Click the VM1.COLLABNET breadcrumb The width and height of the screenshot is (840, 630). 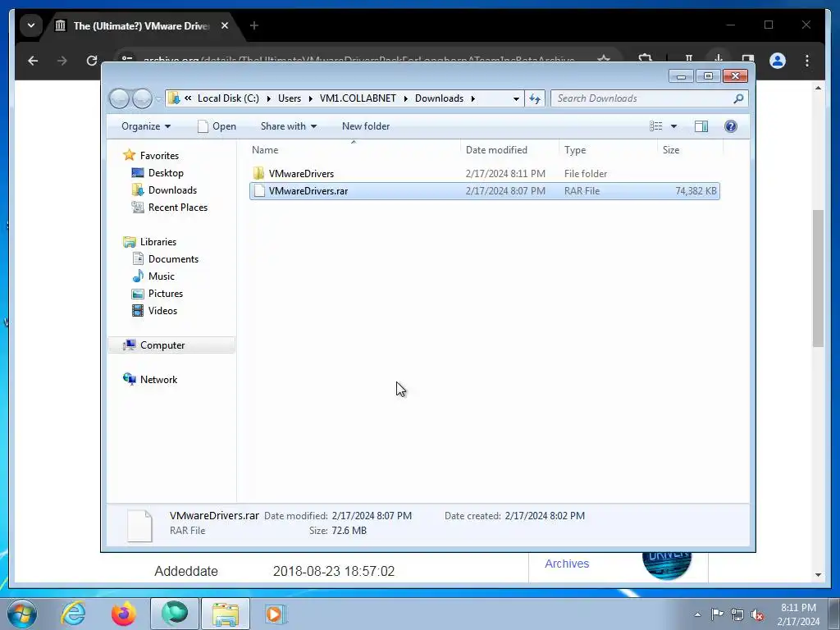point(358,98)
